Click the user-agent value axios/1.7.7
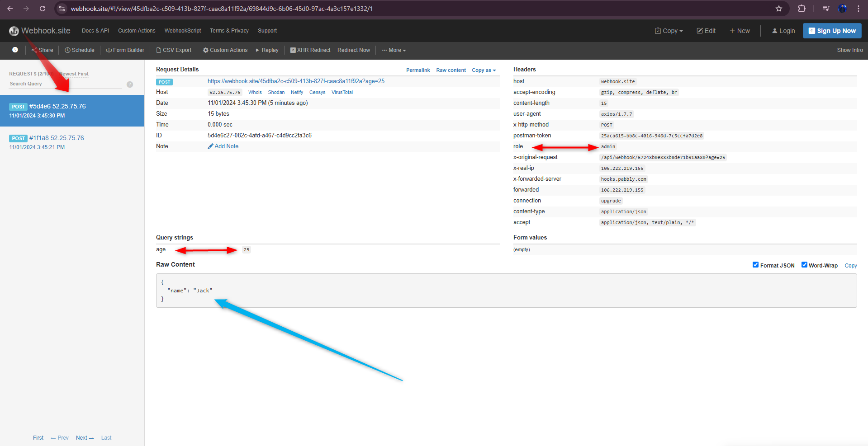 click(x=617, y=114)
